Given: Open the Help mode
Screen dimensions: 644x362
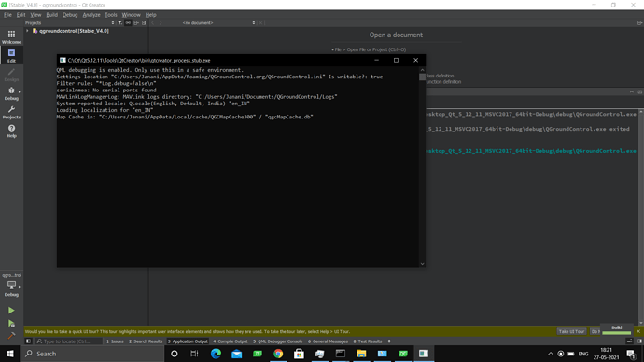Looking at the screenshot, I should (11, 131).
